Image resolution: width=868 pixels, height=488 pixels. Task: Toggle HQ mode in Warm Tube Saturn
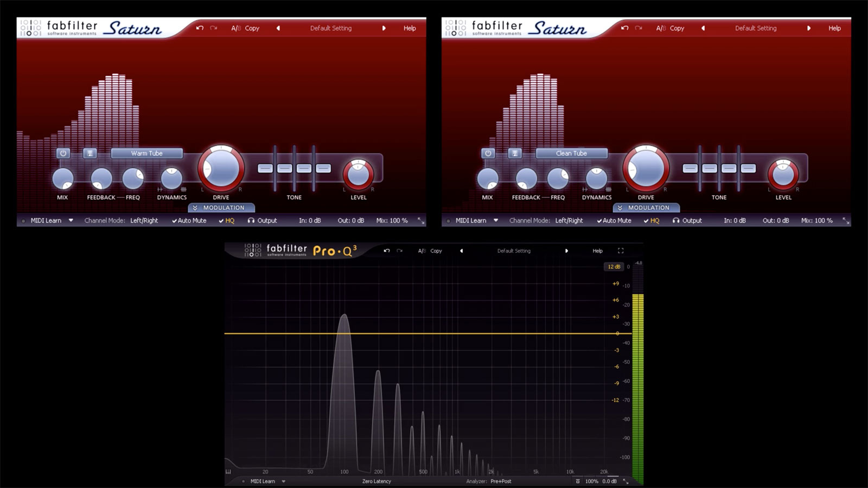[x=227, y=221]
